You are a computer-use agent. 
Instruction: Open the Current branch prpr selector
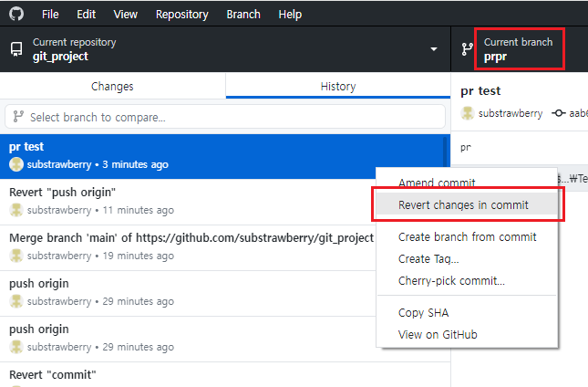pyautogui.click(x=520, y=49)
